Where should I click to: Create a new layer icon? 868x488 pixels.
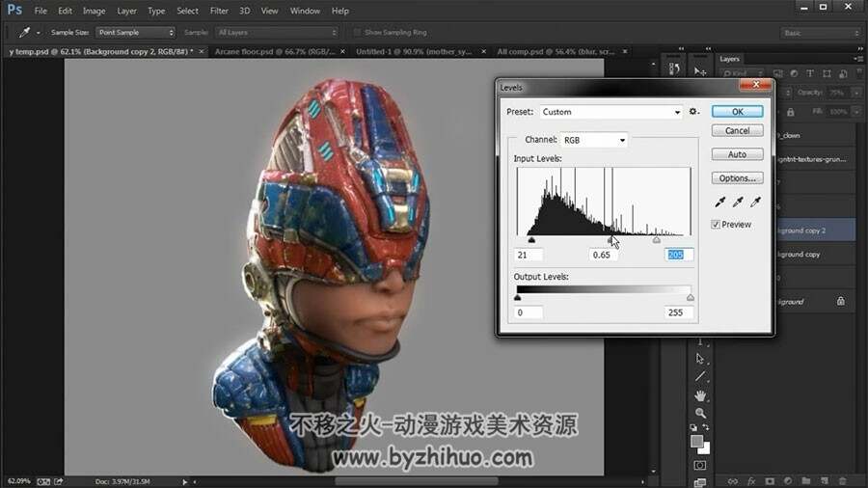pos(825,481)
